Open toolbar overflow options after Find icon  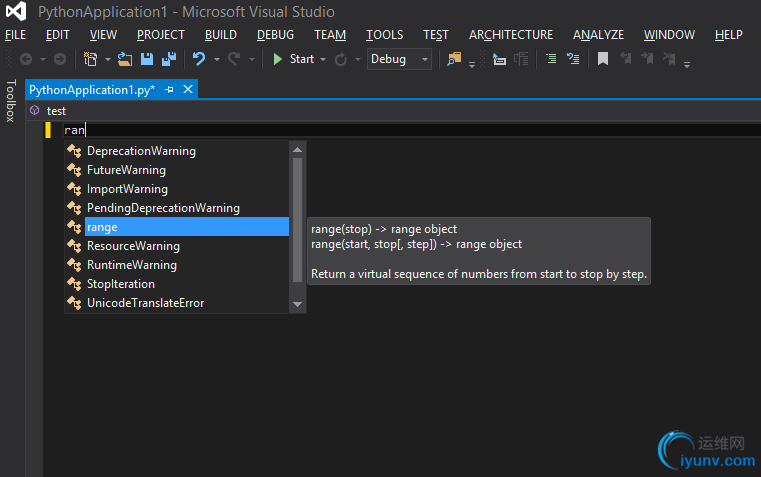tap(472, 64)
